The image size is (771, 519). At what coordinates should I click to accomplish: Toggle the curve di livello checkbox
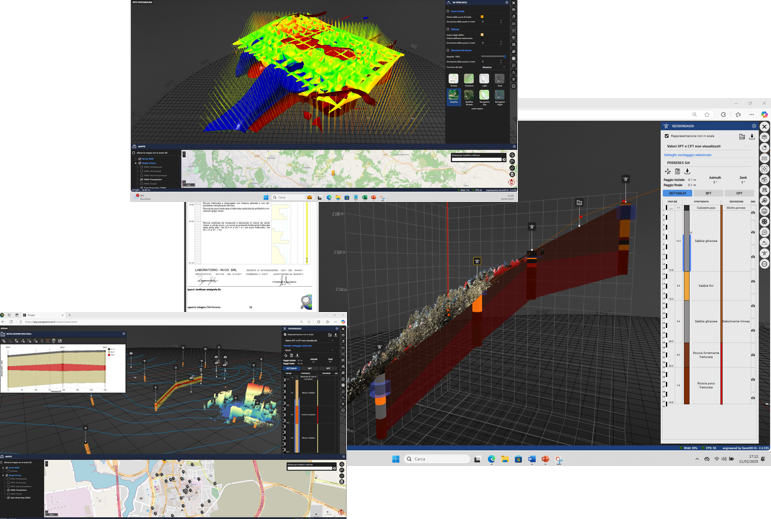482,17
